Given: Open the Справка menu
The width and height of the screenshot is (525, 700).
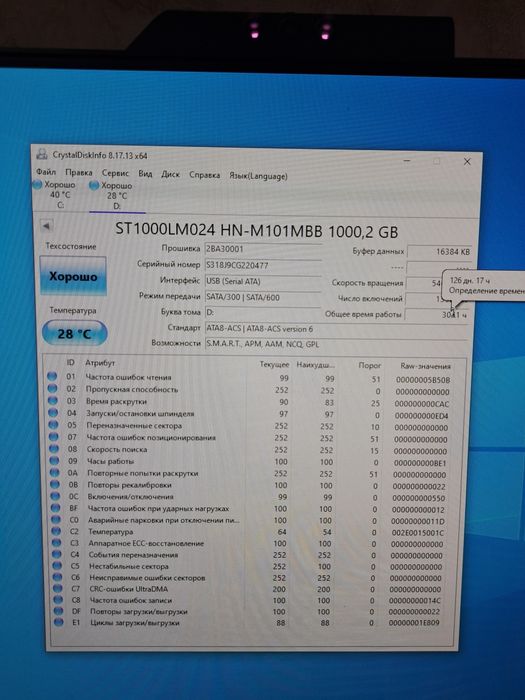Looking at the screenshot, I should pyautogui.click(x=204, y=175).
